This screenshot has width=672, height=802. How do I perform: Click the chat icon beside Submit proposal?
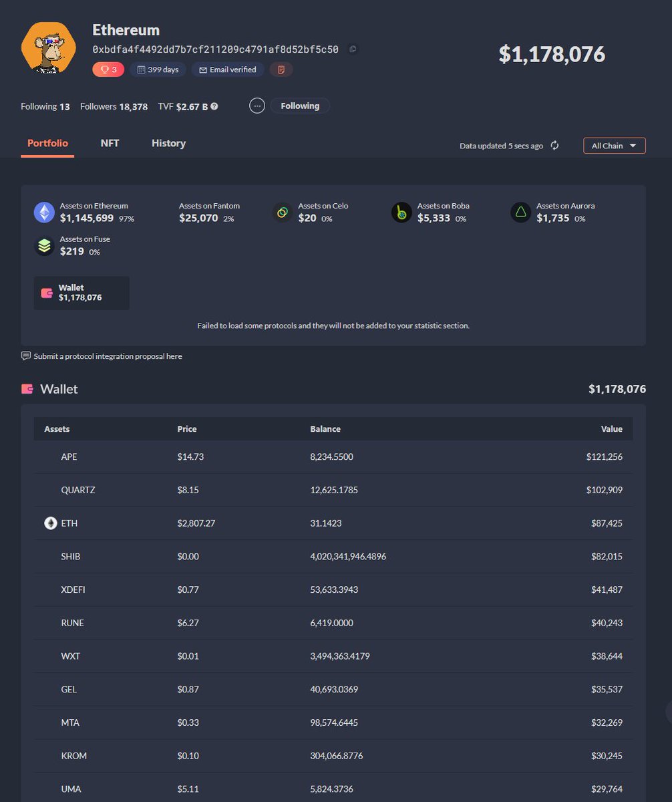tap(26, 356)
